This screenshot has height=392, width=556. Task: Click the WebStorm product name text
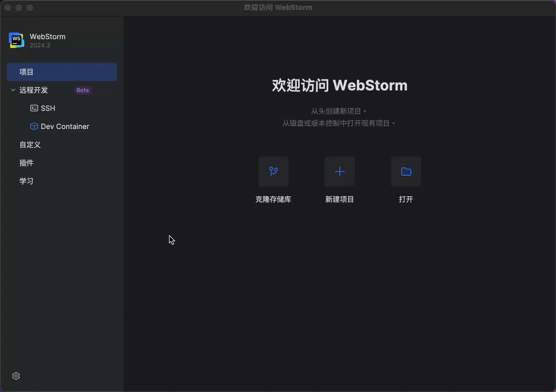[47, 36]
